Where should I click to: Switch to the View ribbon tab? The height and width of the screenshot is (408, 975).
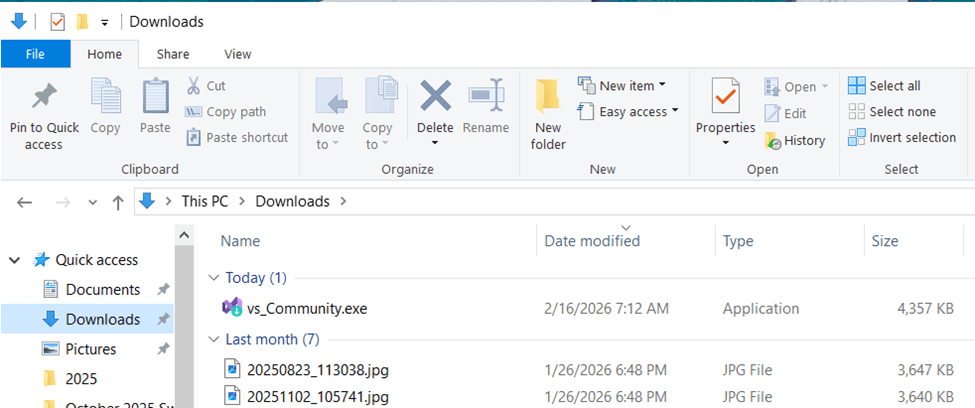point(237,54)
